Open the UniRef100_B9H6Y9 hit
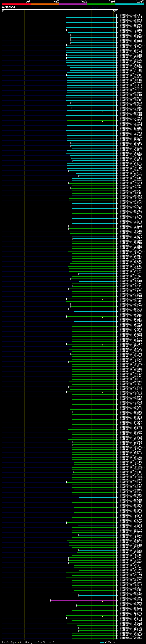Image resolution: width=146 pixels, height=644 pixels. (x=131, y=595)
